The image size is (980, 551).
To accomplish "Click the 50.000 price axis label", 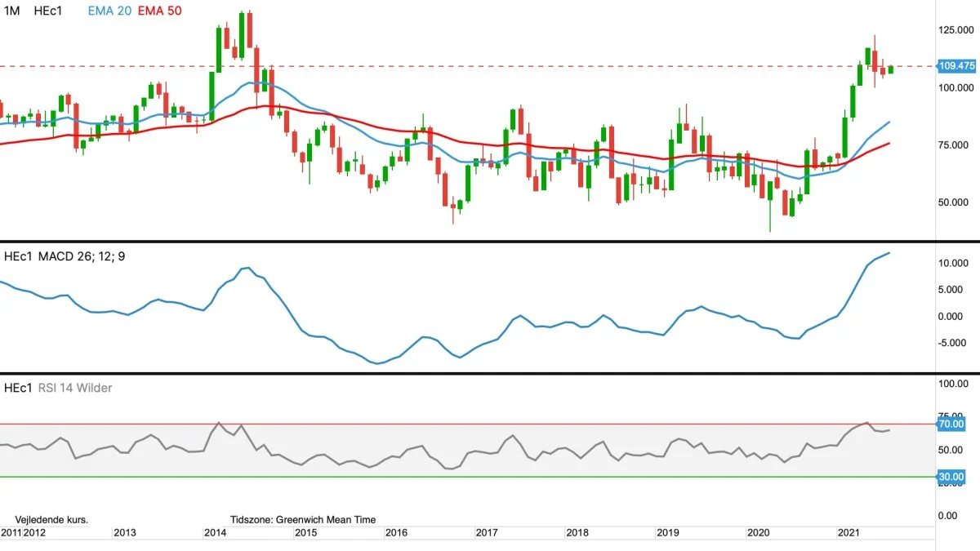I will tap(955, 202).
